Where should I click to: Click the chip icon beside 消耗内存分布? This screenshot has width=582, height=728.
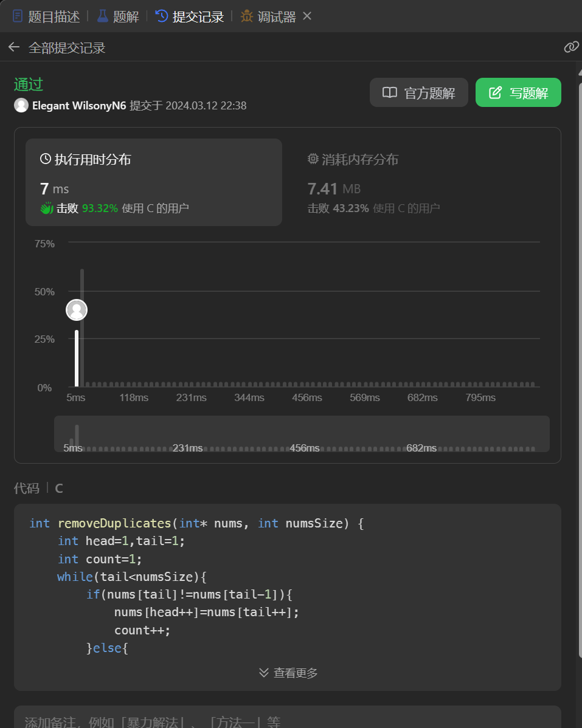pos(313,159)
